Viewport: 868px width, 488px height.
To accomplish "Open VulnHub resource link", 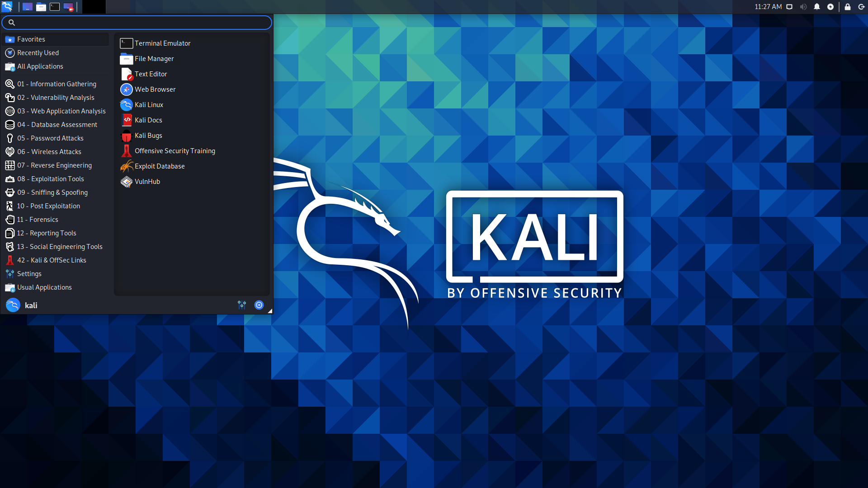I will tap(147, 181).
